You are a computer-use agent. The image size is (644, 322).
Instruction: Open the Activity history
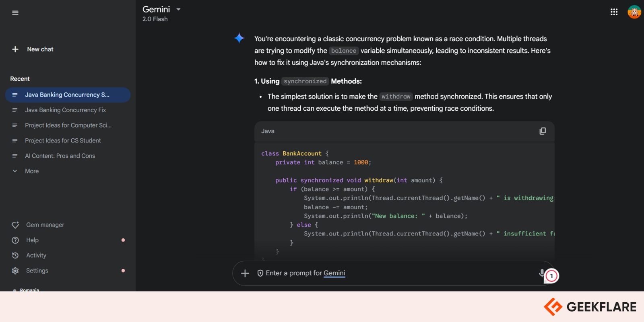click(x=36, y=256)
